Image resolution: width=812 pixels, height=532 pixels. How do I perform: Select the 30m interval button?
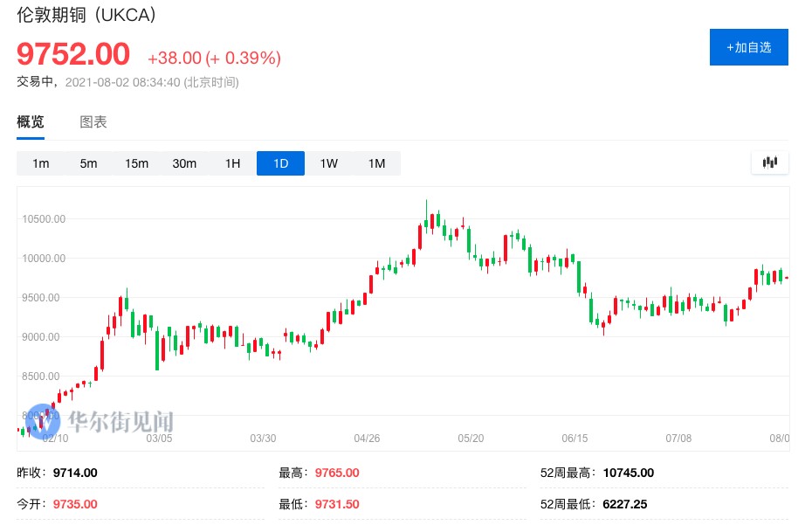click(x=184, y=163)
